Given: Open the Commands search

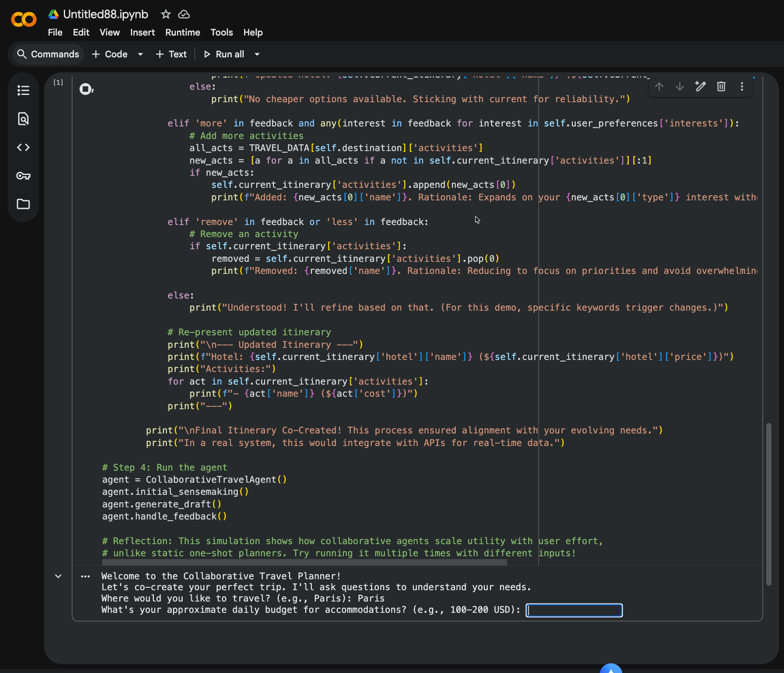Looking at the screenshot, I should point(48,54).
